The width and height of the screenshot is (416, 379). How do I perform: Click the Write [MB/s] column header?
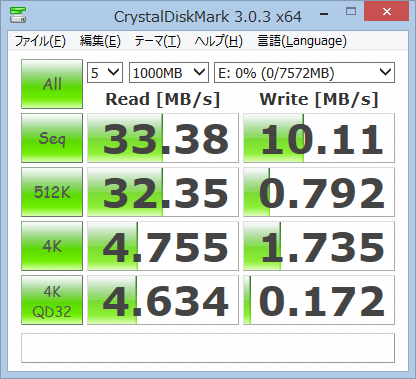coord(319,99)
